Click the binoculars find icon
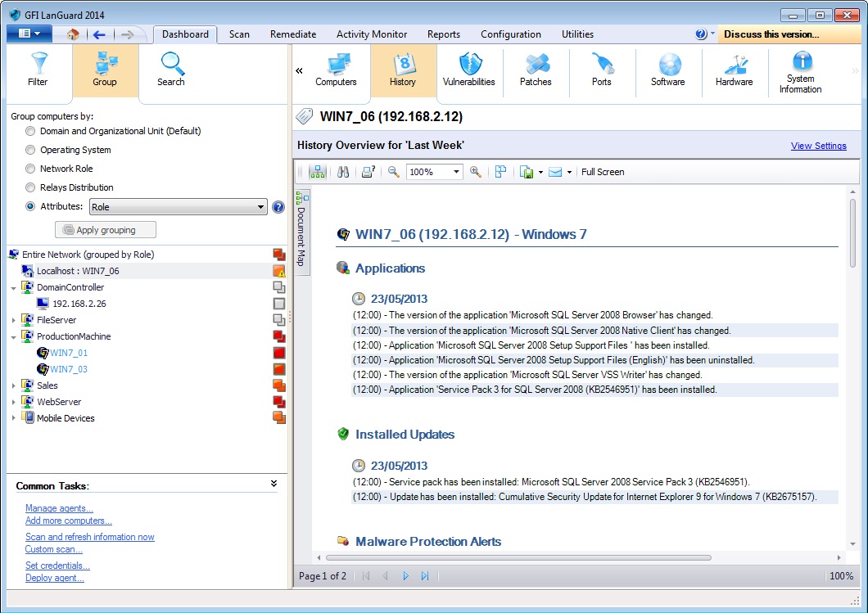 click(x=343, y=172)
